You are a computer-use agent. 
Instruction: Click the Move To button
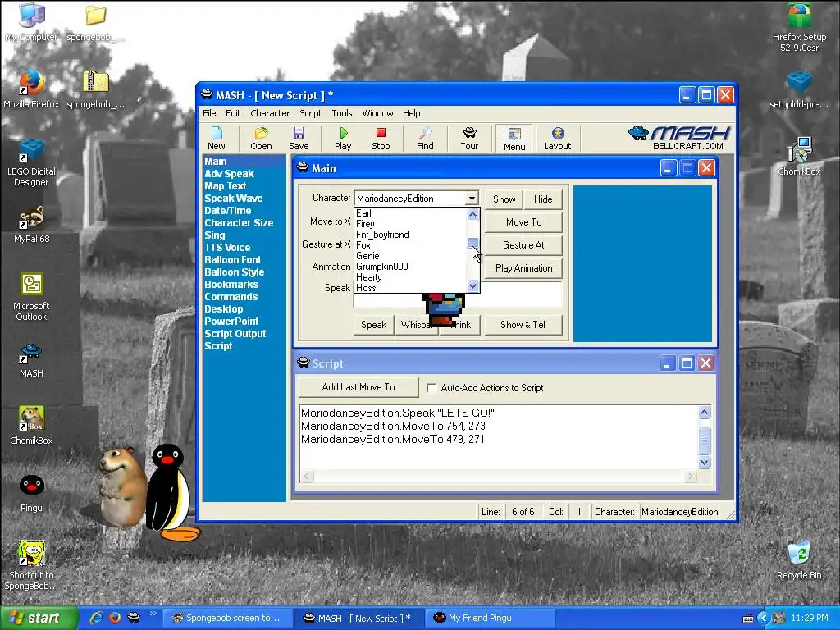pos(523,221)
